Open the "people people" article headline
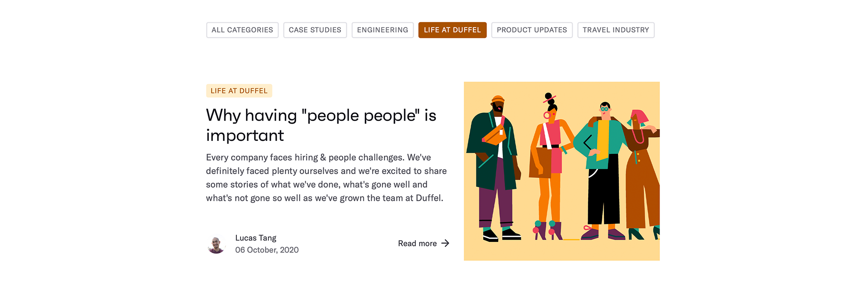This screenshot has width=868, height=297. (x=321, y=125)
